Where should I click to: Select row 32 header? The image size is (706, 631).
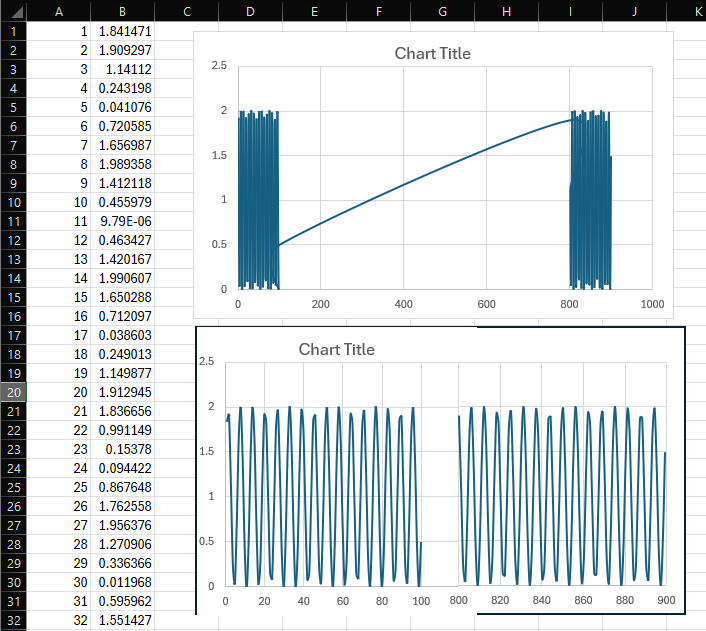(14, 620)
